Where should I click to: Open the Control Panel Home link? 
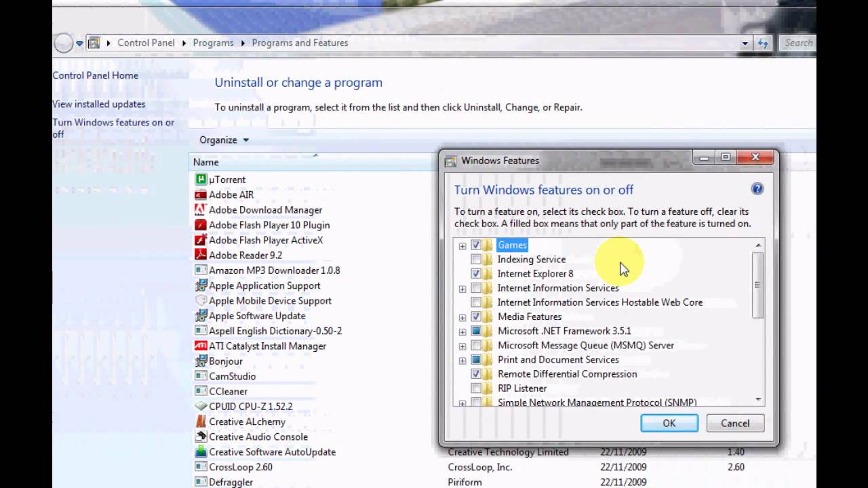(x=96, y=75)
